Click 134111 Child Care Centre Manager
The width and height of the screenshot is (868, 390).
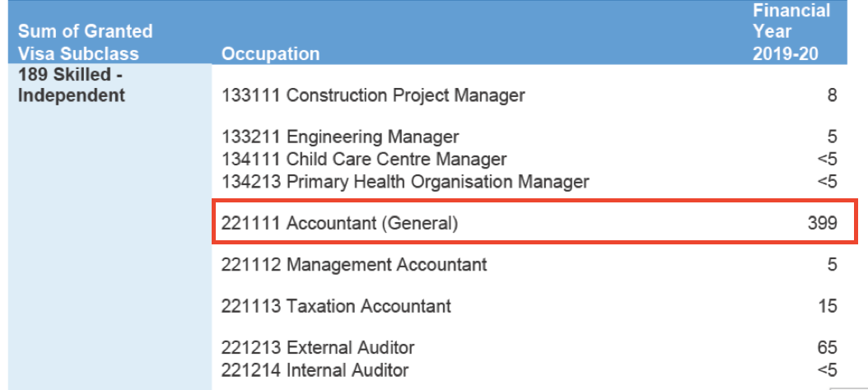[x=364, y=160]
